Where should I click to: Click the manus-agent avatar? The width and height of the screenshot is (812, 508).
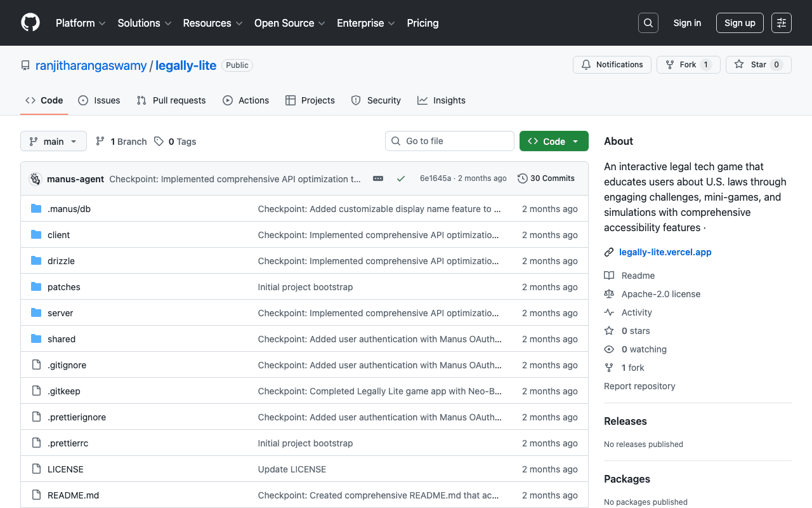tap(36, 179)
